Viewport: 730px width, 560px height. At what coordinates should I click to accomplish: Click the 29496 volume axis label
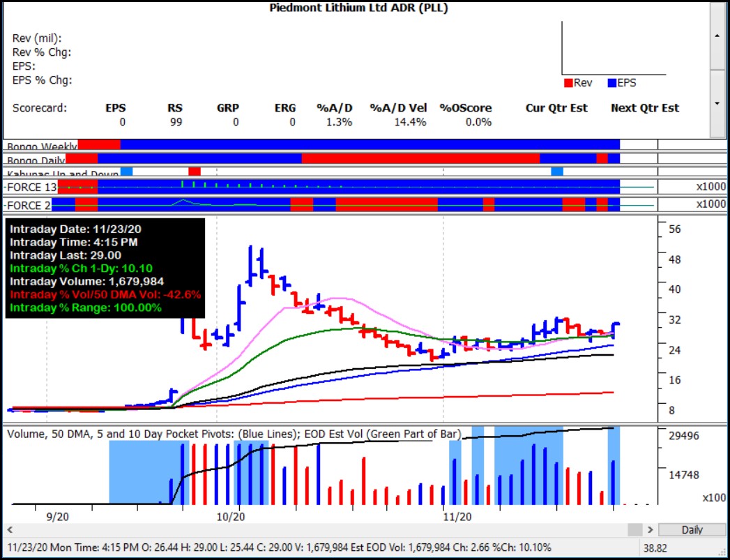click(684, 436)
